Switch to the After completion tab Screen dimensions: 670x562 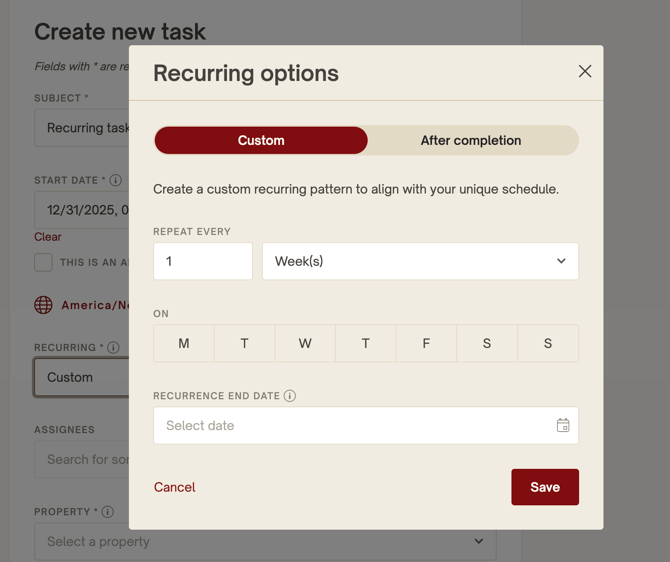(x=471, y=140)
